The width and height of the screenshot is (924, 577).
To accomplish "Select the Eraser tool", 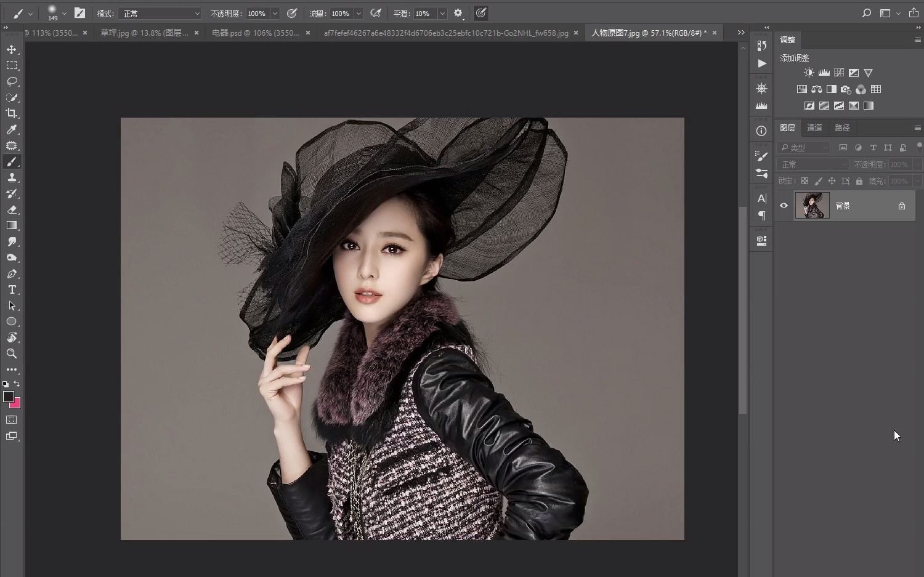I will 12,209.
